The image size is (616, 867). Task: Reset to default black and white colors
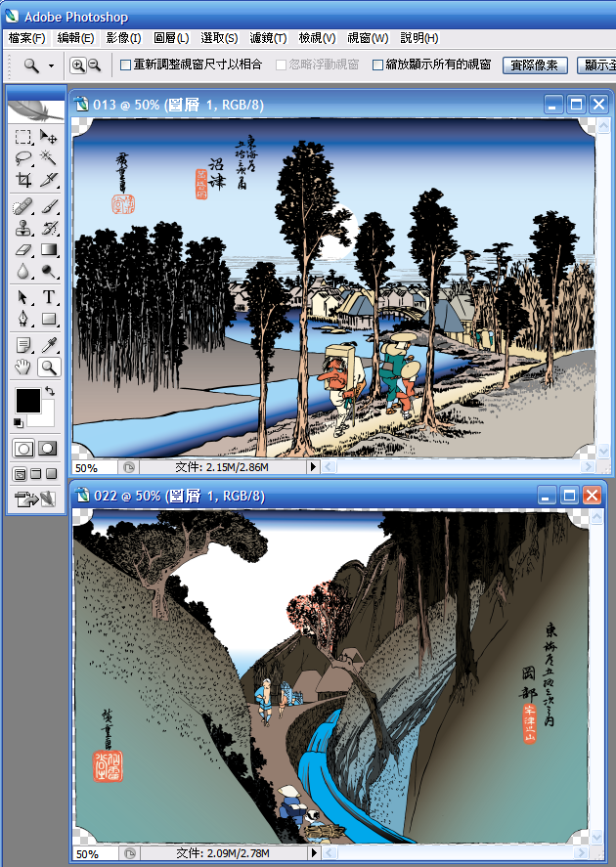coord(19,423)
